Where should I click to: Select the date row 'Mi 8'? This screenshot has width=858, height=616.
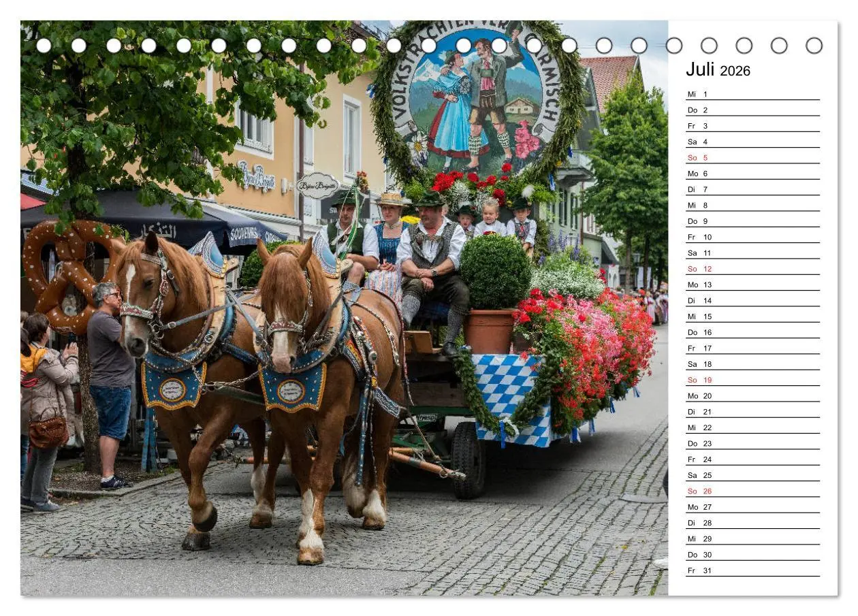(x=752, y=205)
